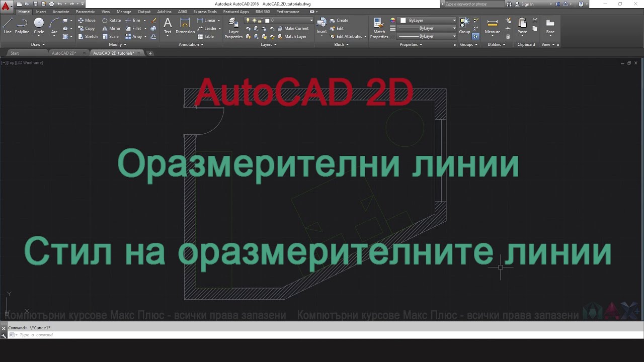Click the Text annotation tool

168,26
